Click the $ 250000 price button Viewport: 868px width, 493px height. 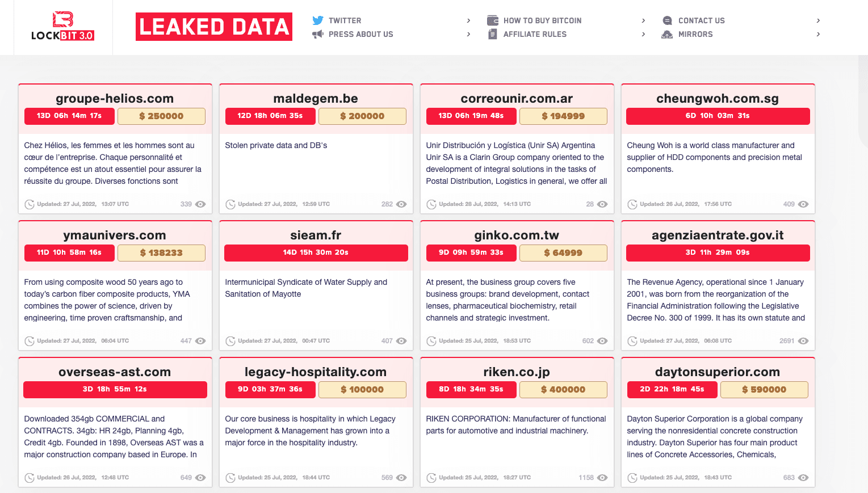click(161, 116)
